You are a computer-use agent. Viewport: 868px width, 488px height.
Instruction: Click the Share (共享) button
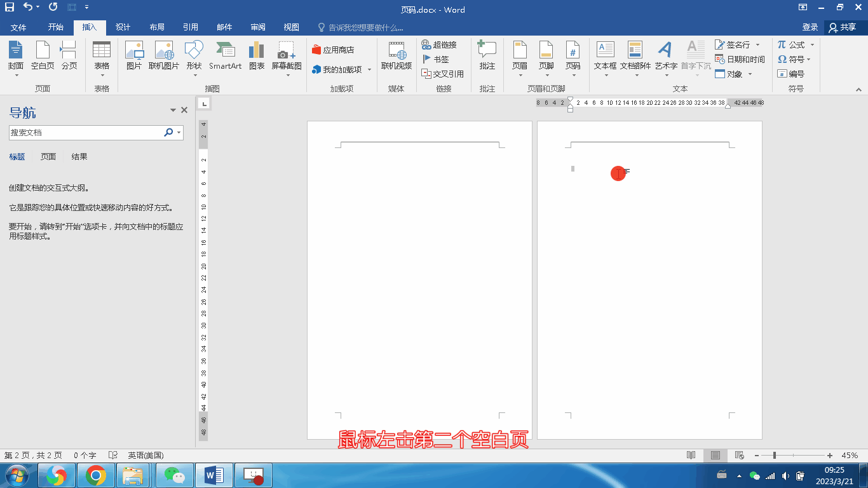tap(843, 27)
